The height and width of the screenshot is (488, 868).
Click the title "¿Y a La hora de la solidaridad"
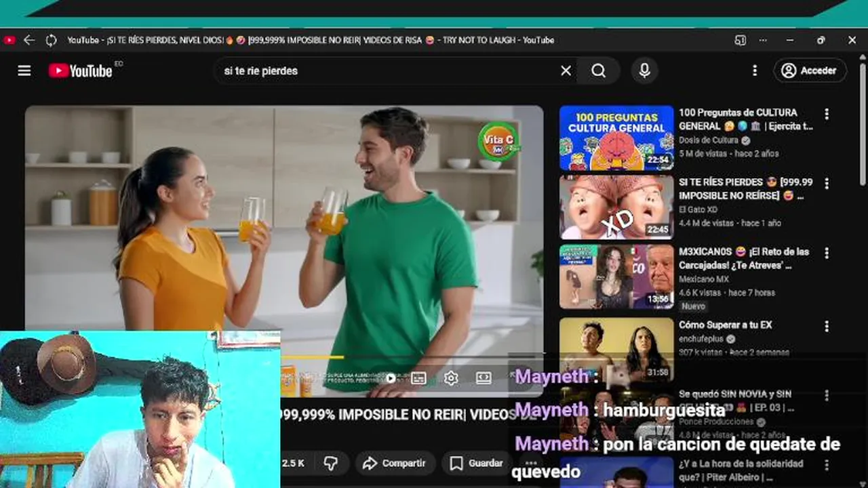pyautogui.click(x=741, y=464)
